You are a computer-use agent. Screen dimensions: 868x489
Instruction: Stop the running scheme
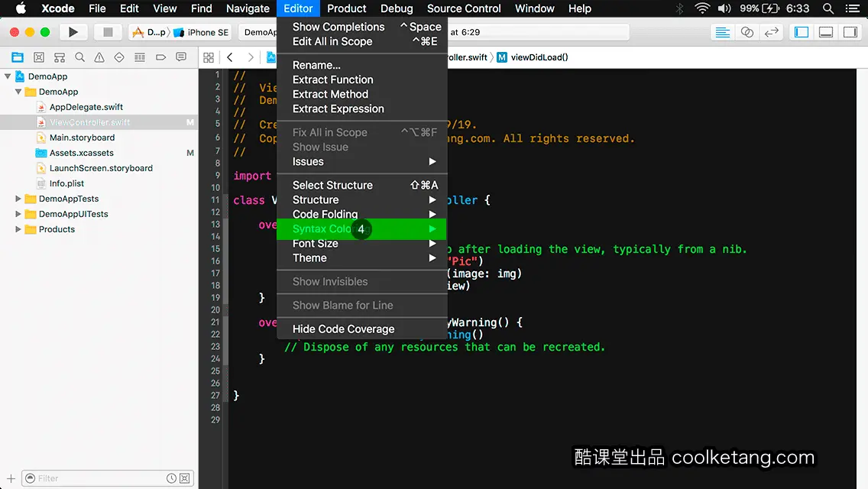[108, 32]
